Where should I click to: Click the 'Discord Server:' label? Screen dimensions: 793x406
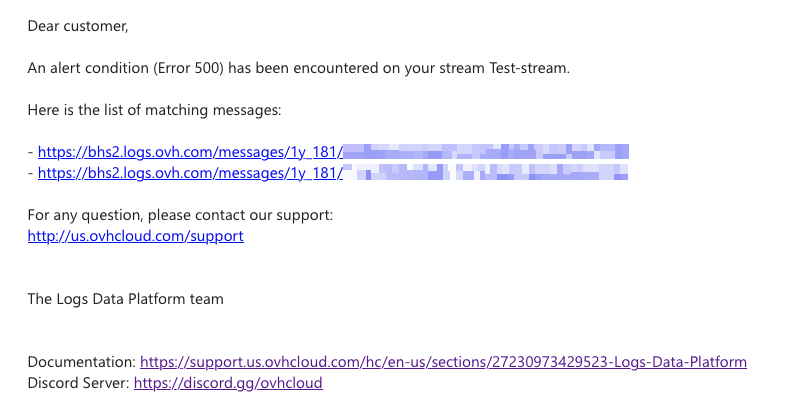(x=78, y=383)
